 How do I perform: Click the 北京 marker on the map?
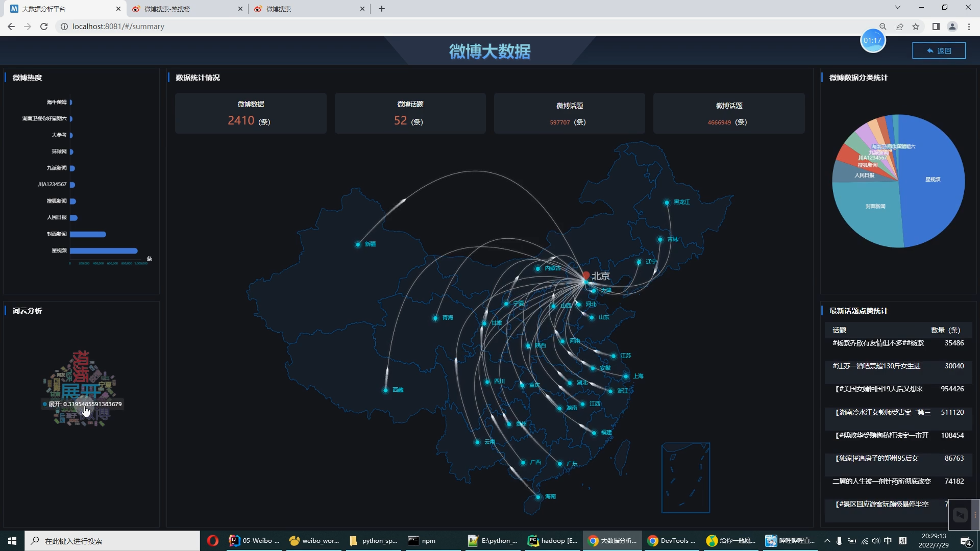[586, 276]
